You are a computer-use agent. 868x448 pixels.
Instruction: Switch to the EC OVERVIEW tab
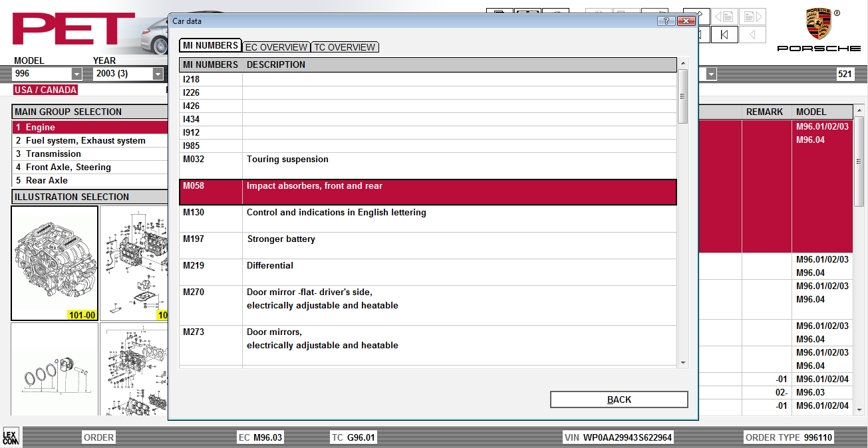pyautogui.click(x=276, y=47)
